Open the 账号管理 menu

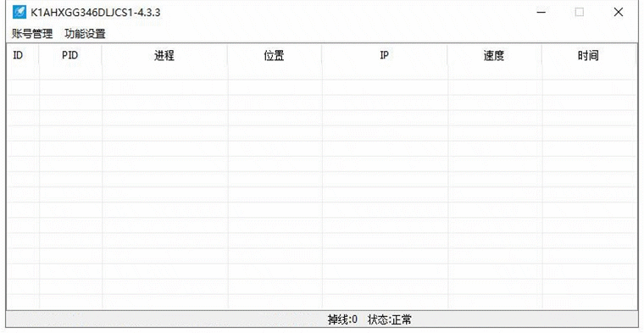click(x=32, y=34)
